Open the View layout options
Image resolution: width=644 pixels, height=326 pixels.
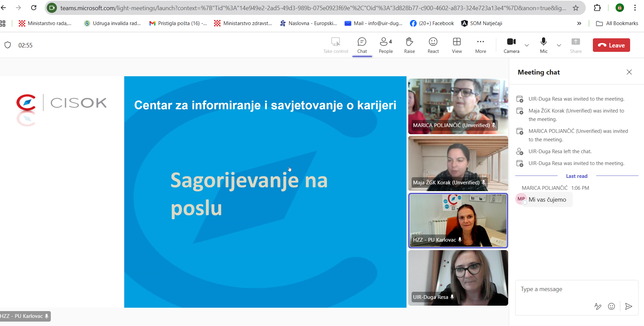tap(457, 45)
